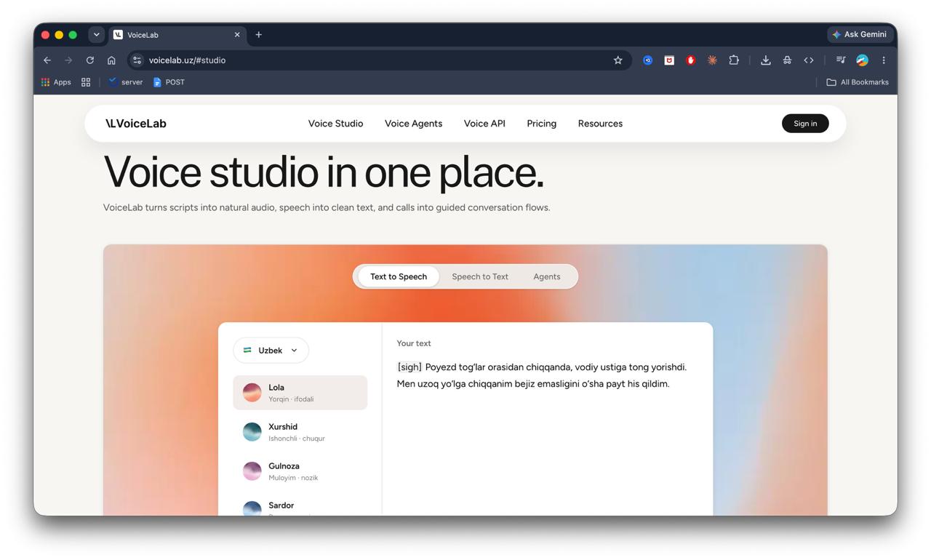This screenshot has width=931, height=560.
Task: Click the 'Voice studio in one place.' heading
Action: 324,172
